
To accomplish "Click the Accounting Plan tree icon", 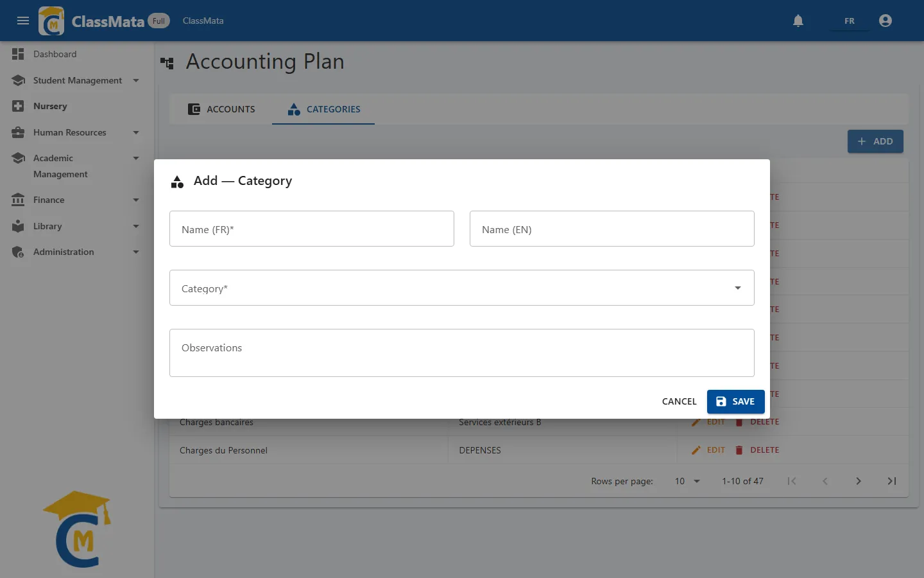I will 167,63.
